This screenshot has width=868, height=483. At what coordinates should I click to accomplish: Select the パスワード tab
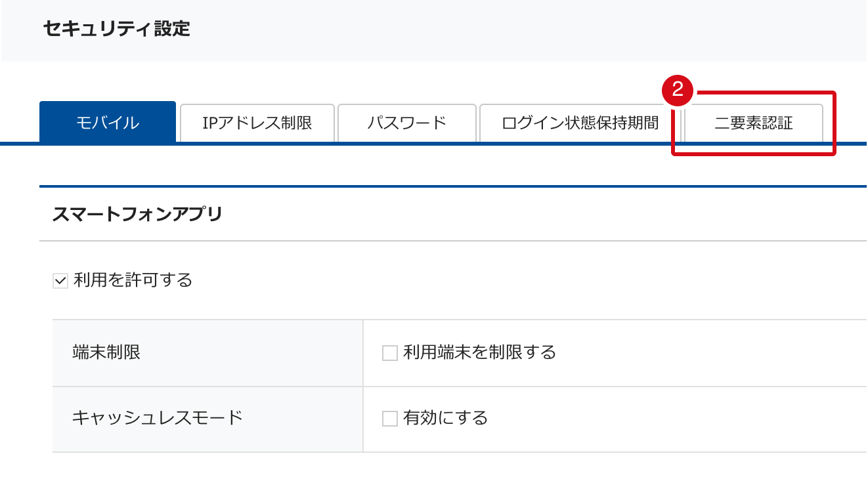point(407,123)
